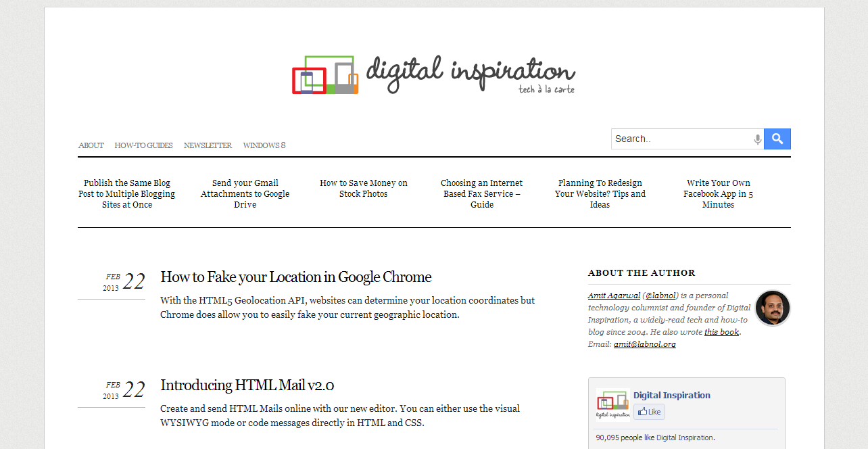Open 'How to Save Money on Stock Photos'
868x449 pixels.
point(364,189)
